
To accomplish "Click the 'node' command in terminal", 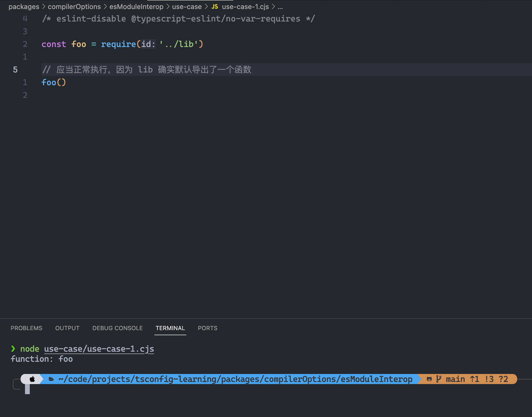I will pos(30,349).
